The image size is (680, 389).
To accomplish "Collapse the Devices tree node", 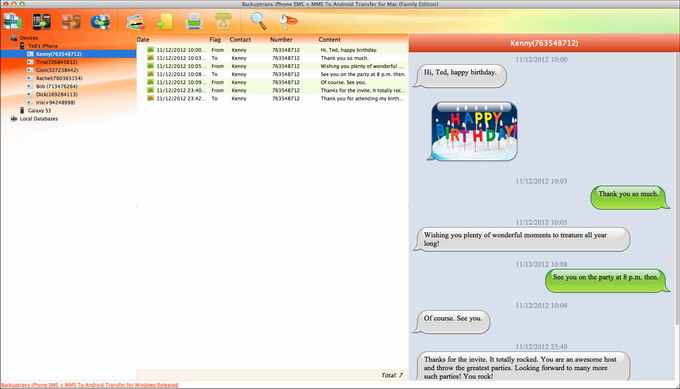I will tap(5, 38).
